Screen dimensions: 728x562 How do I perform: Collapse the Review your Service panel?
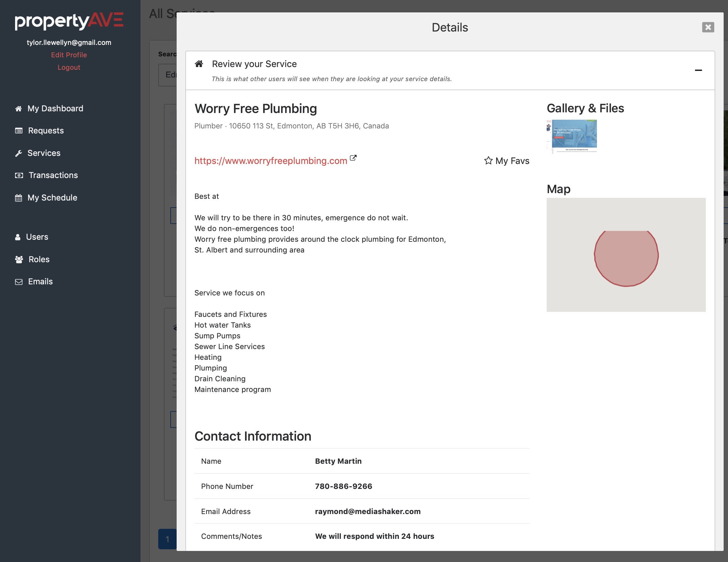[x=698, y=70]
